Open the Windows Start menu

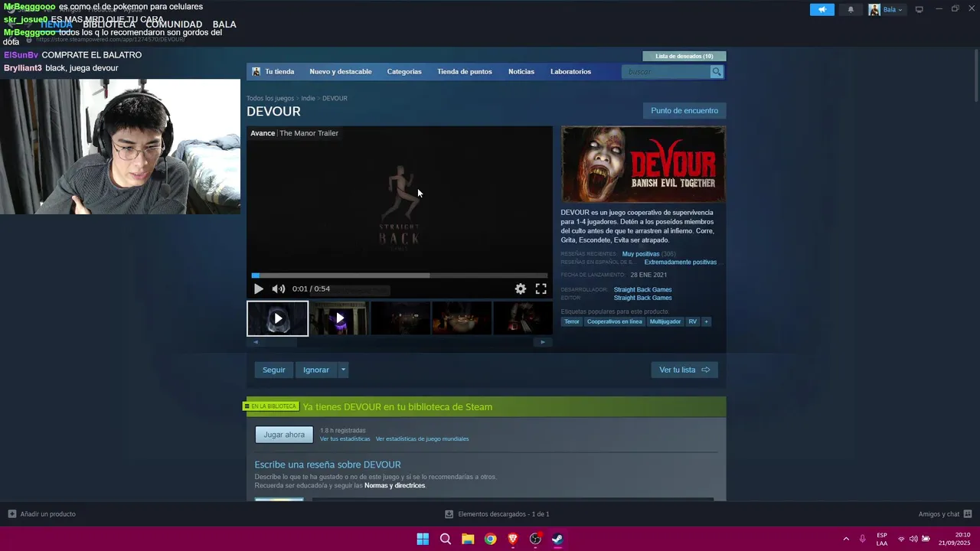[x=423, y=539]
